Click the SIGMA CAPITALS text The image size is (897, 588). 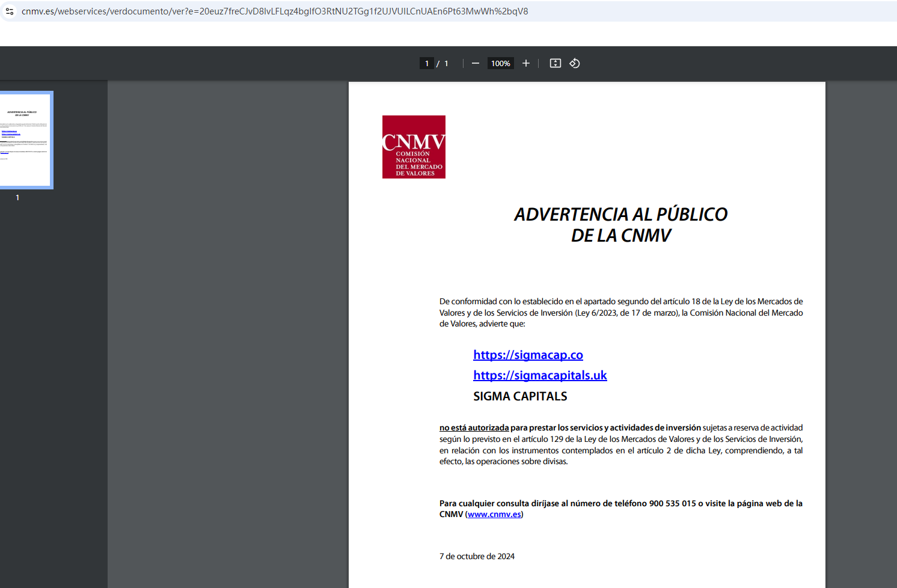pos(520,396)
